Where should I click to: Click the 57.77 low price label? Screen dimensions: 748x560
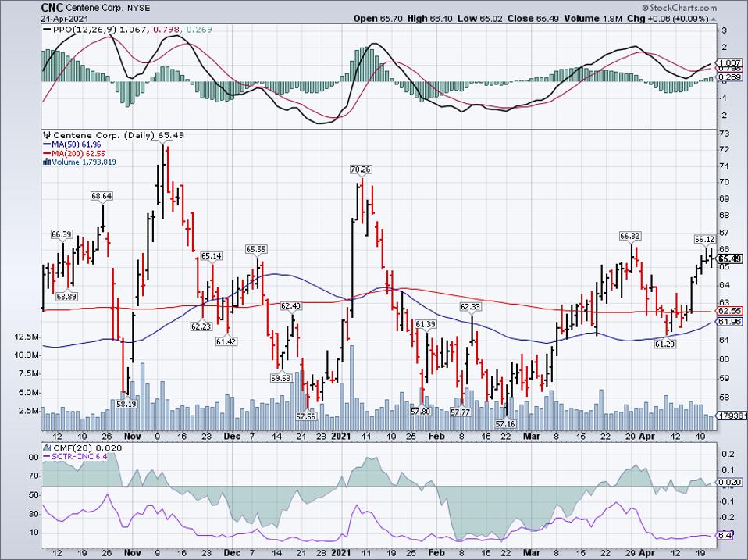(x=461, y=412)
